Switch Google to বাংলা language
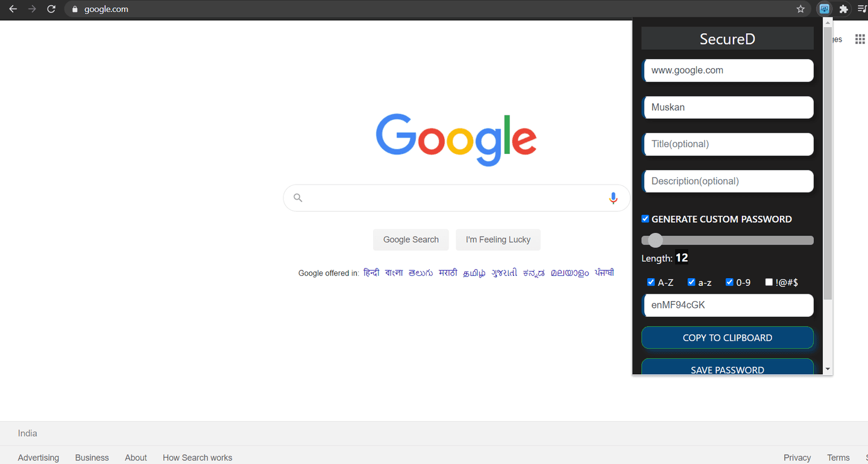 point(394,273)
